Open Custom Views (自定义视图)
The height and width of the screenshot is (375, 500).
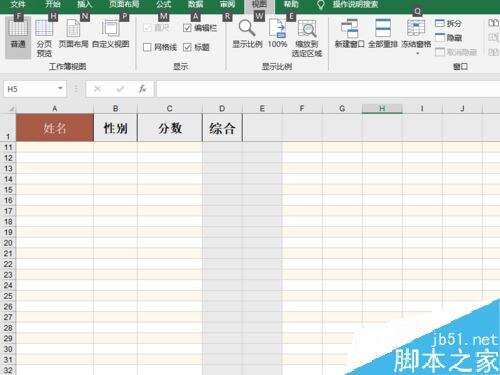tap(111, 34)
